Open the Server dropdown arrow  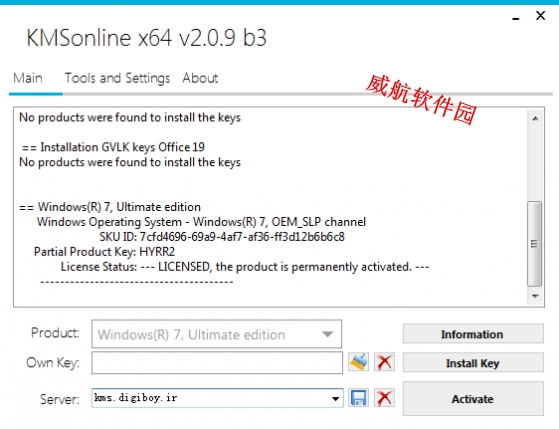pos(335,399)
